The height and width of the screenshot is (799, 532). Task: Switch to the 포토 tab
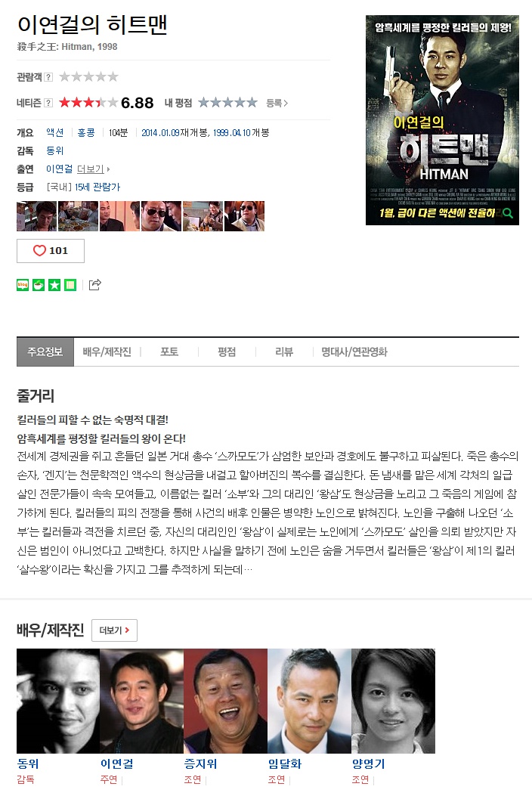click(x=169, y=351)
